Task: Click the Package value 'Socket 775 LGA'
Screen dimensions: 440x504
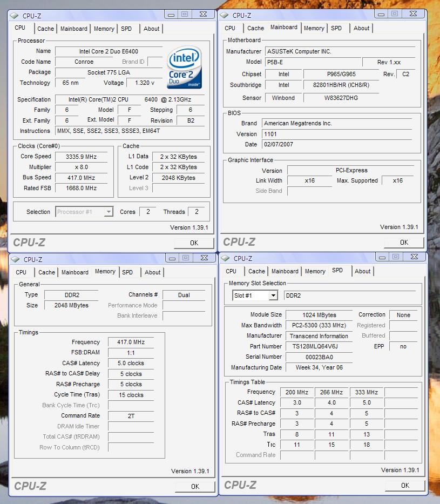Action: 109,72
